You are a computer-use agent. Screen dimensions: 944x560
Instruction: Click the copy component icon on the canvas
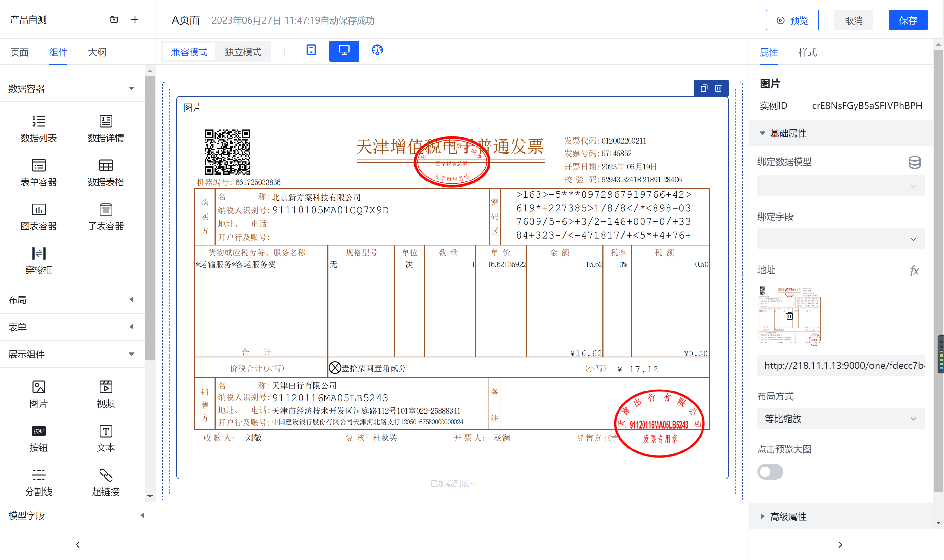click(703, 88)
